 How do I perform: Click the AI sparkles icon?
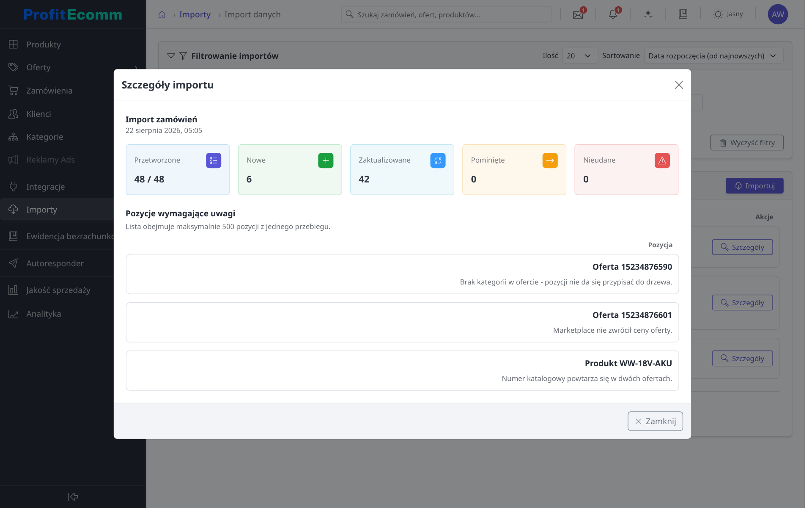pos(648,14)
